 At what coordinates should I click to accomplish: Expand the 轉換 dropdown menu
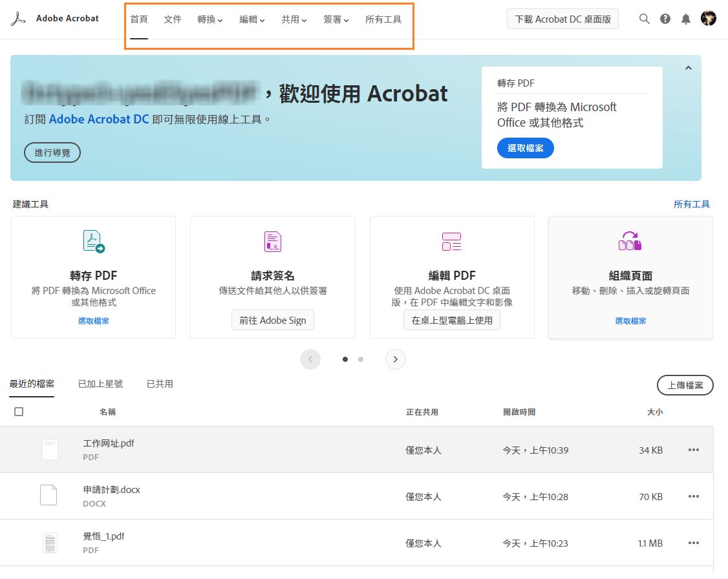210,19
